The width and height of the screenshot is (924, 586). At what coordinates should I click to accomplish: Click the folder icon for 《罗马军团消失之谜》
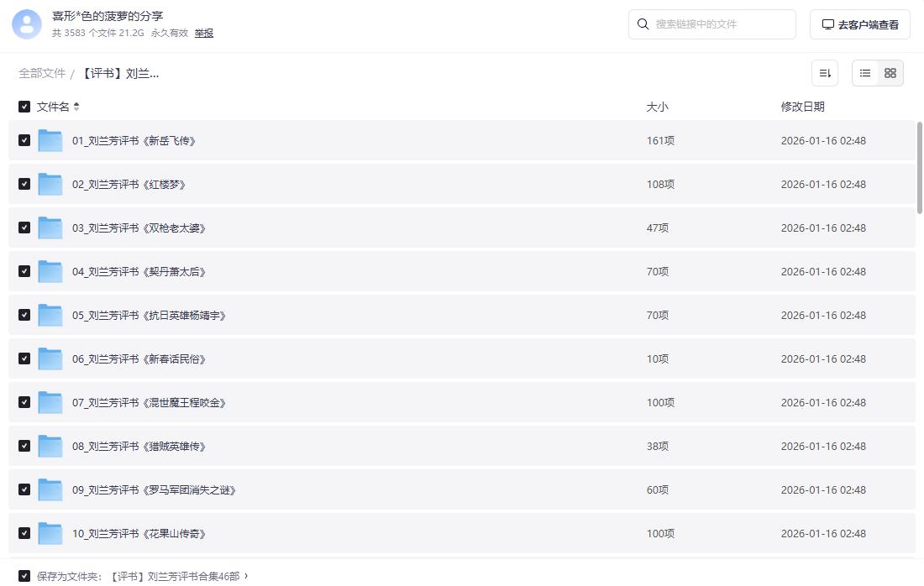point(50,489)
